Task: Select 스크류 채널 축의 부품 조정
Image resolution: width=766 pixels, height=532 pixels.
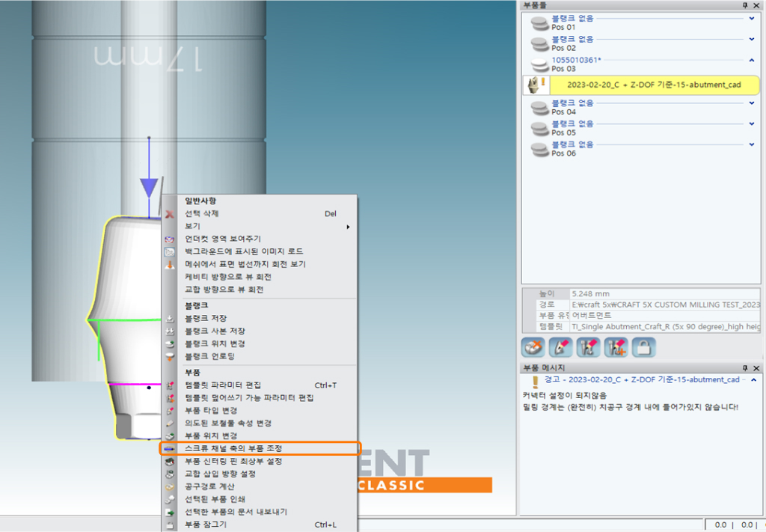Action: click(x=260, y=448)
